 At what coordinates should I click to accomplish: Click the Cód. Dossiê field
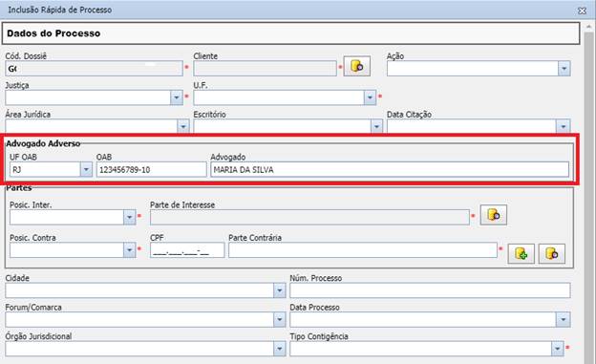pyautogui.click(x=94, y=69)
